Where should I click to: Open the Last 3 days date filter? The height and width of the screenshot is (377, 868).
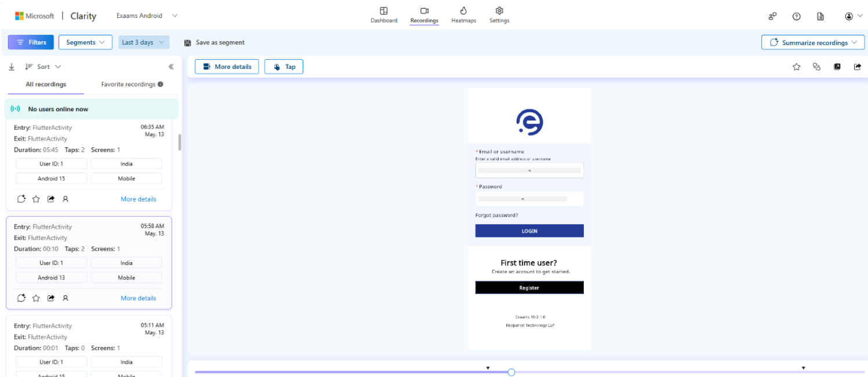[143, 42]
